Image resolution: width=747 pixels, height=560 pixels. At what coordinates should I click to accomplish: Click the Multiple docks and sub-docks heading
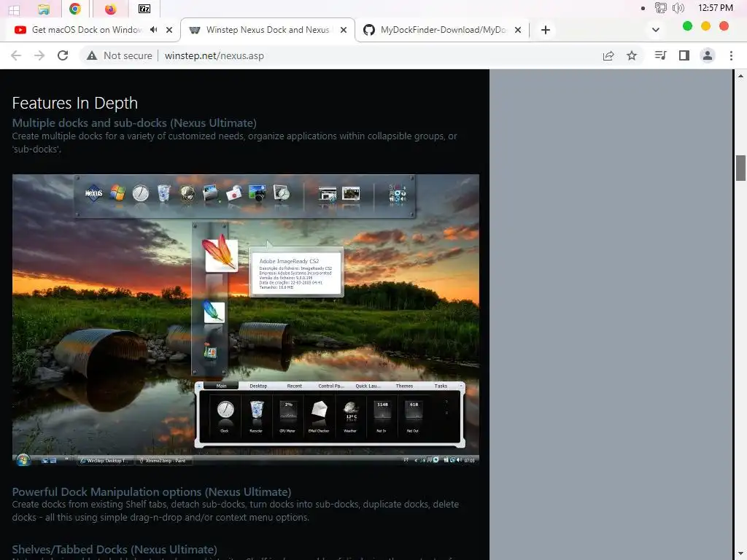[x=134, y=122]
